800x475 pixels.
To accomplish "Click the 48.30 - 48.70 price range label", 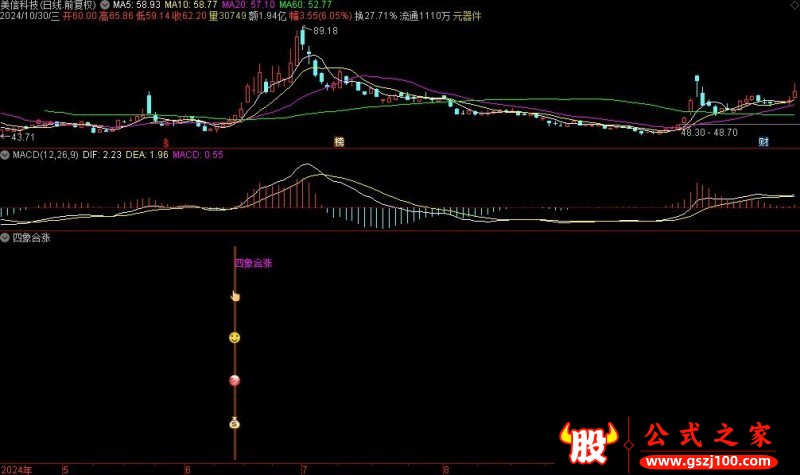I will (x=709, y=133).
